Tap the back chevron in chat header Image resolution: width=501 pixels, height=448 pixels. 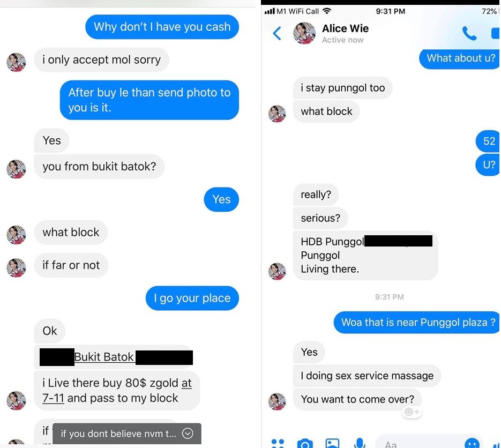tap(277, 33)
